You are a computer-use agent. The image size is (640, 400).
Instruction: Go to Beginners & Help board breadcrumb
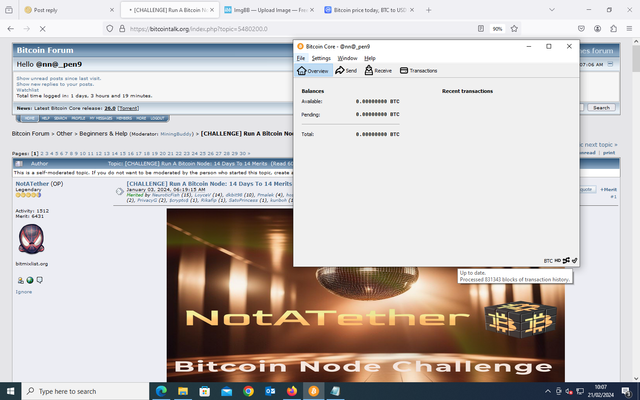pos(103,133)
